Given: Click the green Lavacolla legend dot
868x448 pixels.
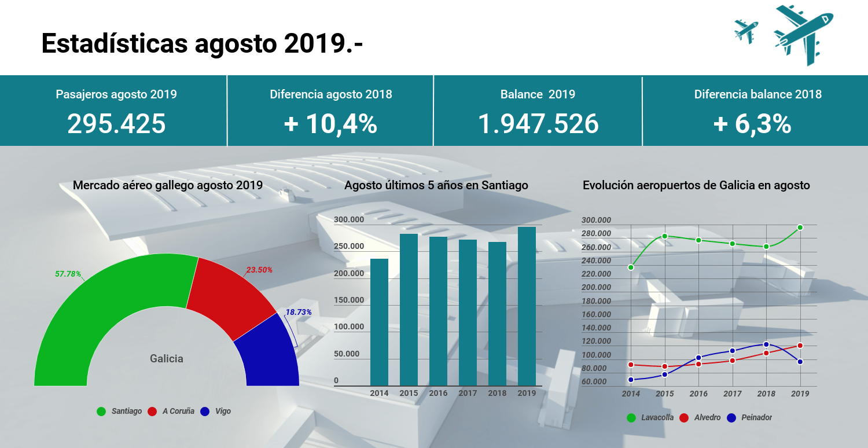Looking at the screenshot, I should tap(631, 418).
